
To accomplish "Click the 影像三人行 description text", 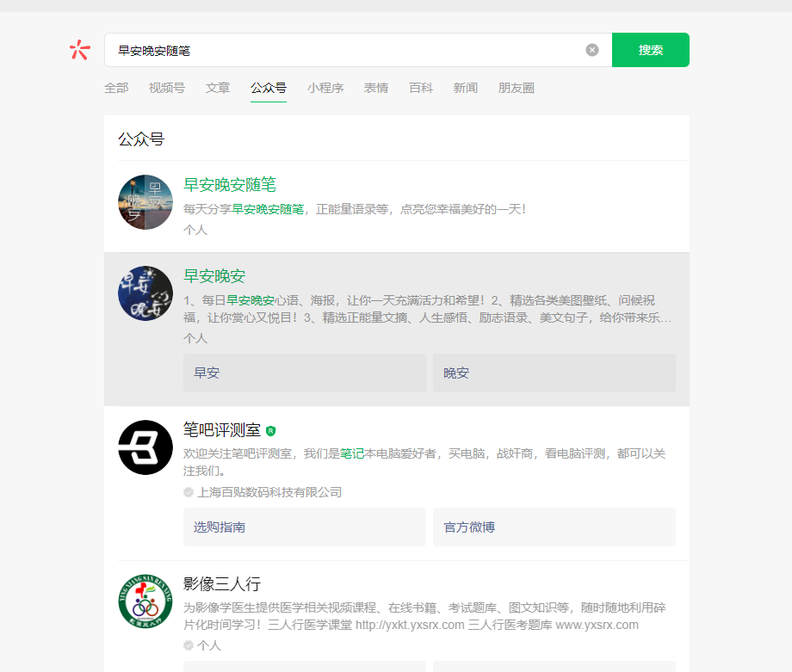I will 424,616.
